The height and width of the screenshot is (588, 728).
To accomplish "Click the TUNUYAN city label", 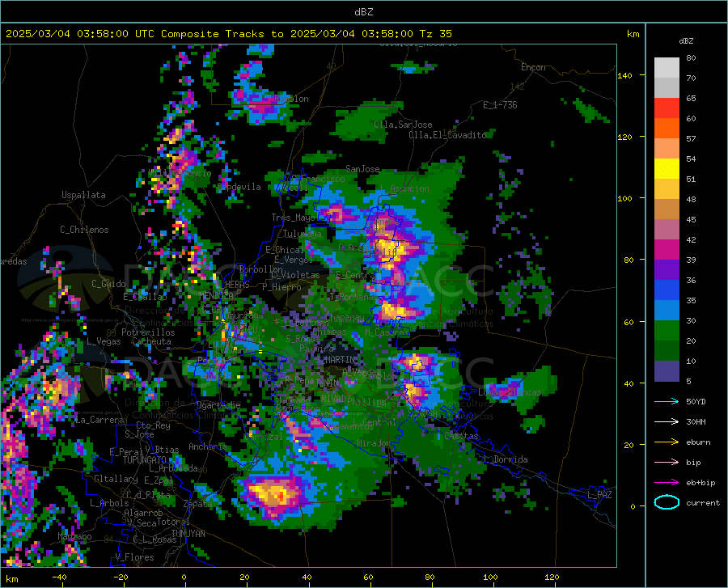I will 188,534.
